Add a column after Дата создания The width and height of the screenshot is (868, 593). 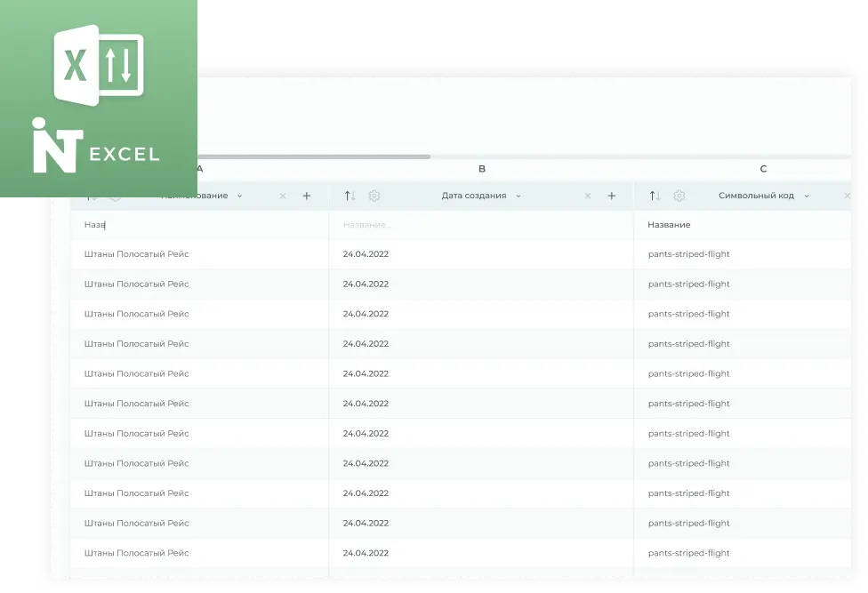tap(612, 196)
